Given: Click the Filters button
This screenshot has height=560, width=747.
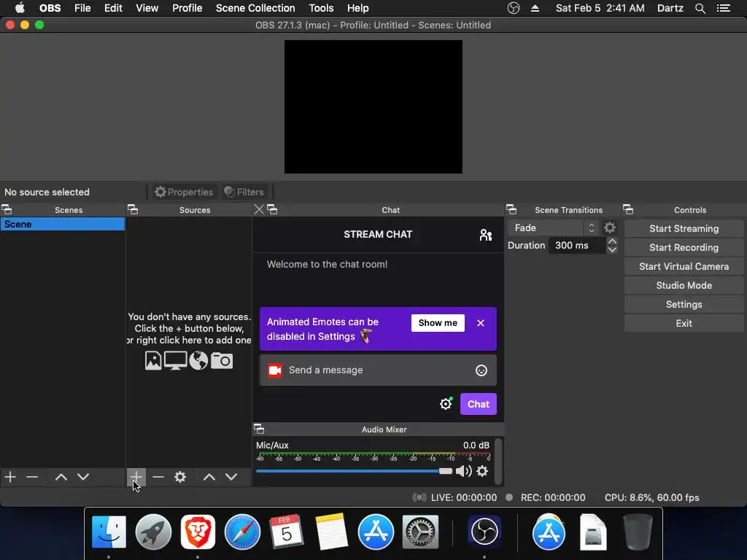Looking at the screenshot, I should [x=244, y=192].
